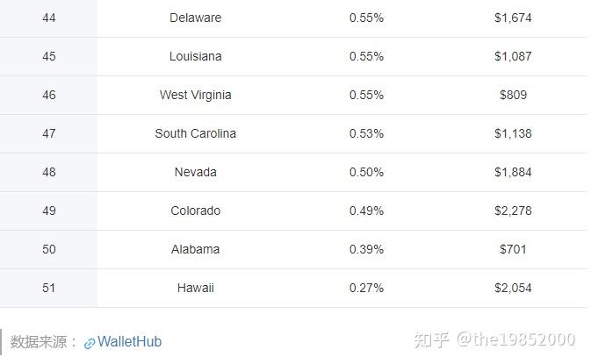Select the West Virginia row cell
591x364 pixels.
(x=195, y=95)
